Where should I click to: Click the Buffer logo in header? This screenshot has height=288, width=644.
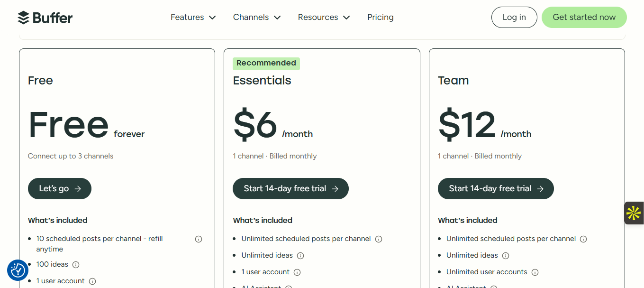pos(45,18)
